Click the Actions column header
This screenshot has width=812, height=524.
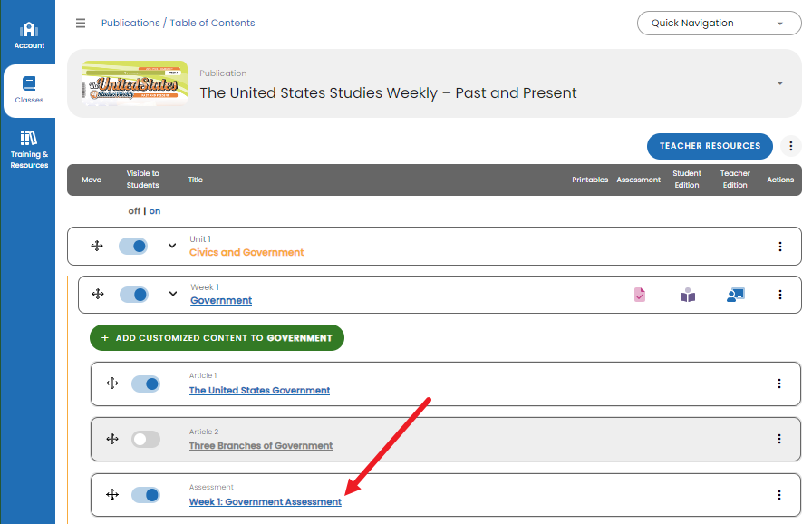pos(780,180)
